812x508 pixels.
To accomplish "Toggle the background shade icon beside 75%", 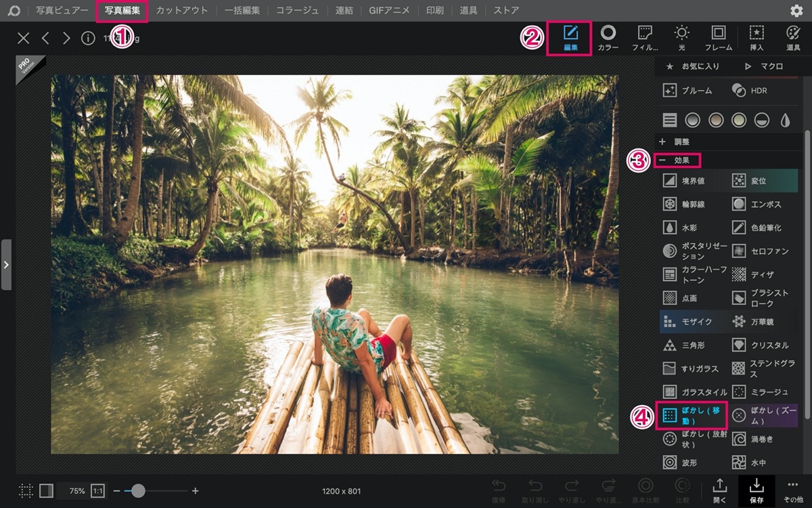I will pos(47,490).
